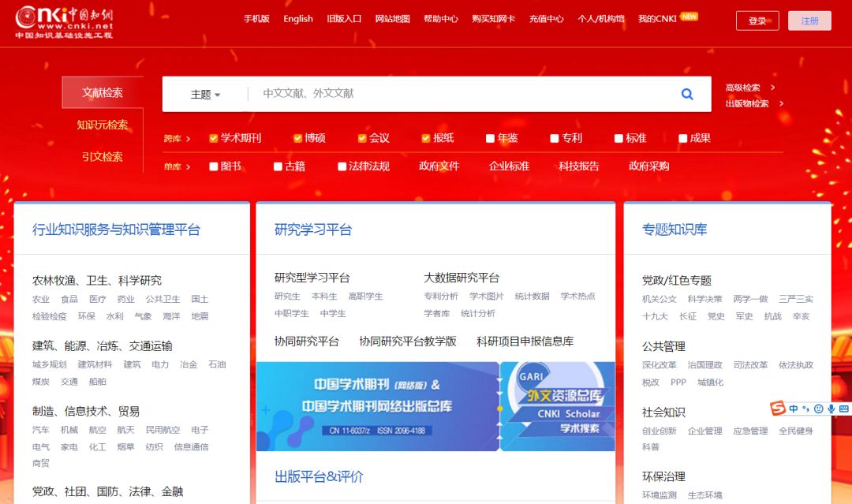
Task: Click the punctuation mode icon on Sogou toolbar
Action: pyautogui.click(x=805, y=409)
